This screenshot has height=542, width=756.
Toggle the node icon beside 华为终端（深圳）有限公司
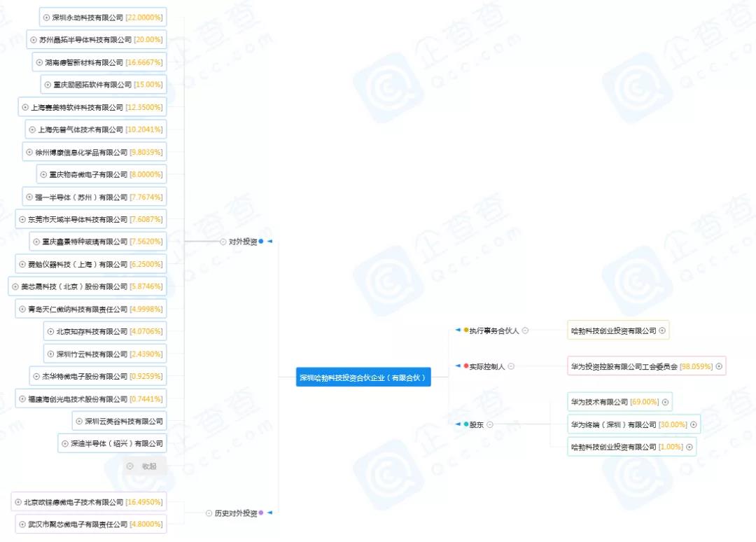click(692, 424)
